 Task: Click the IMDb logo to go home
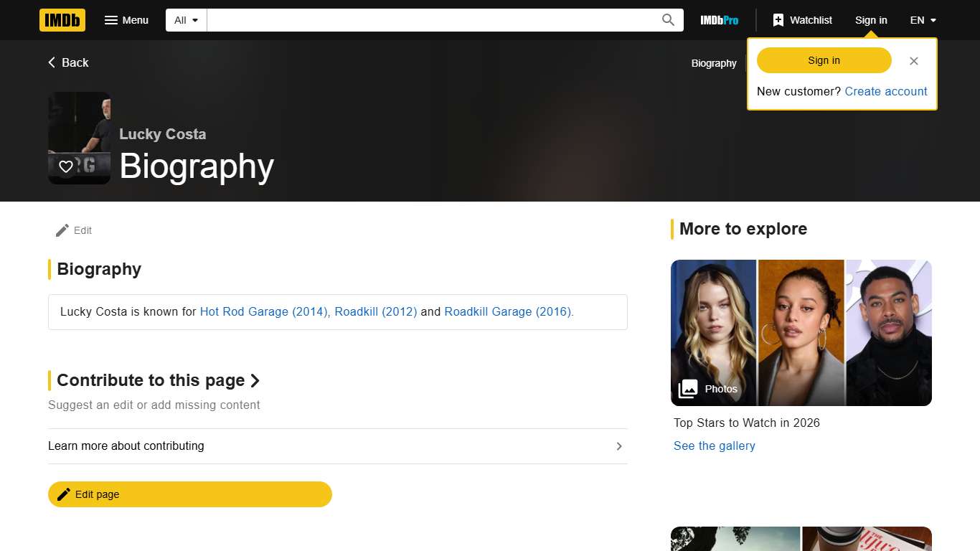62,20
